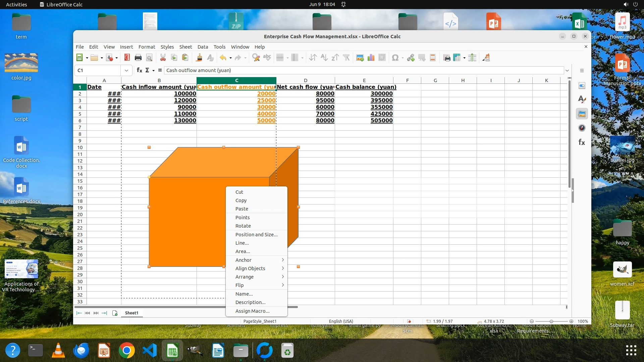The width and height of the screenshot is (644, 362).
Task: Click the Clone Formatting paintbrush icon
Action: coord(199,58)
